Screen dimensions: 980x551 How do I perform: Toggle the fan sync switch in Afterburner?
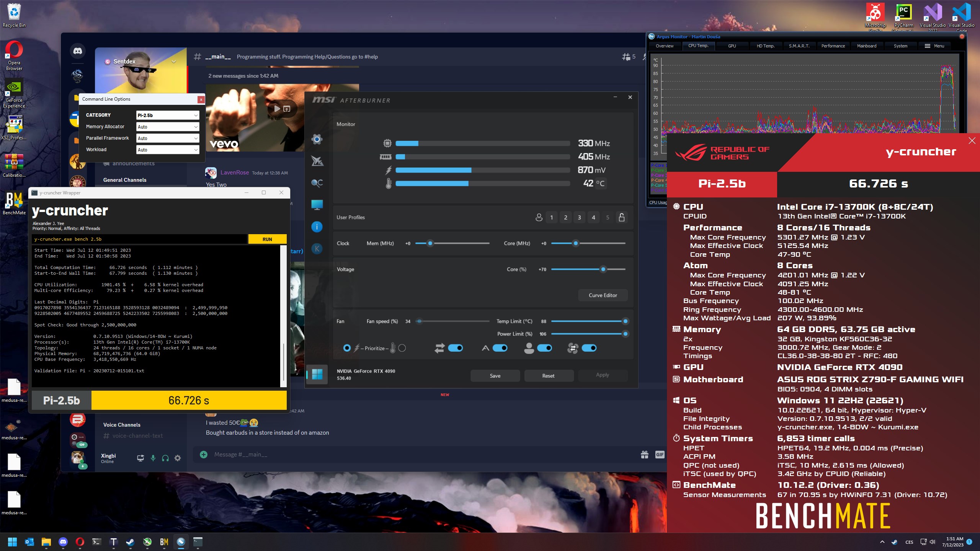tap(589, 348)
